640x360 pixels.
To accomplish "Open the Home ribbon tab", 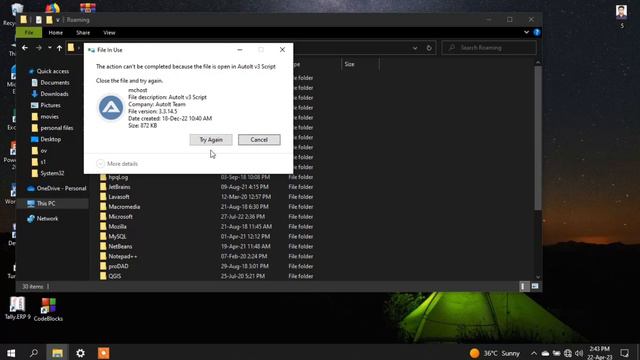I will (x=56, y=33).
